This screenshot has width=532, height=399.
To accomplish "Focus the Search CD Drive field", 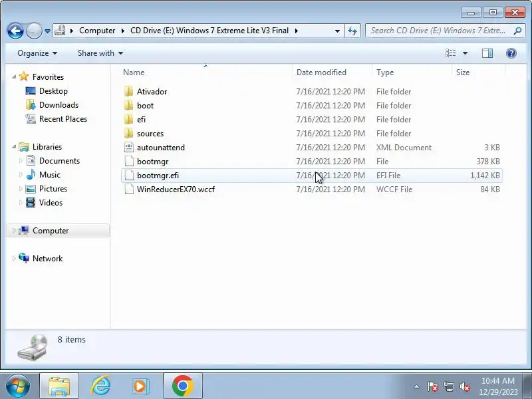I will pyautogui.click(x=440, y=31).
